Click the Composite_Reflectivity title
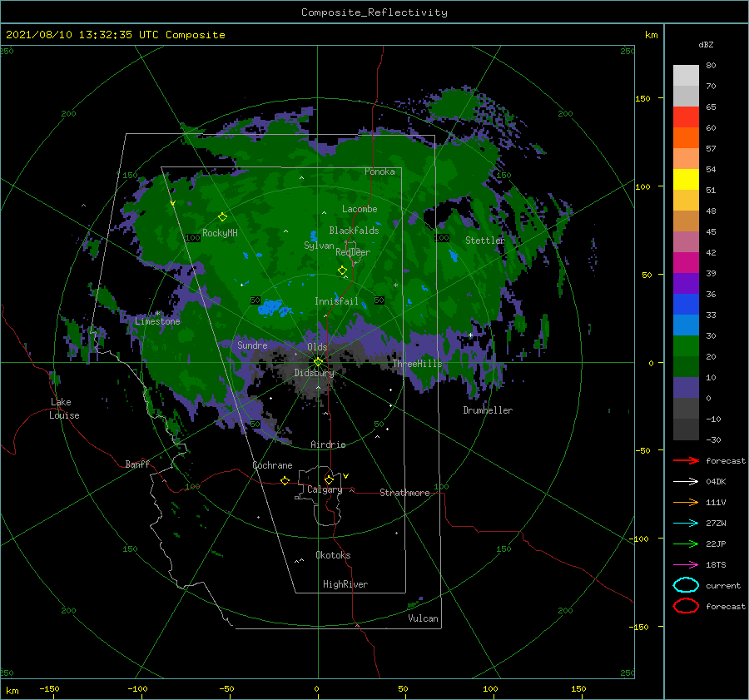 point(374,12)
